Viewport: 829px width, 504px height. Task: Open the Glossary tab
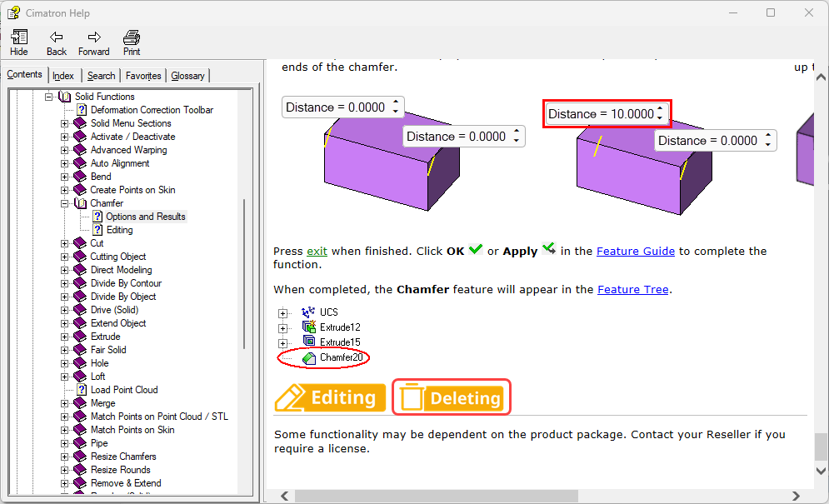pos(187,76)
